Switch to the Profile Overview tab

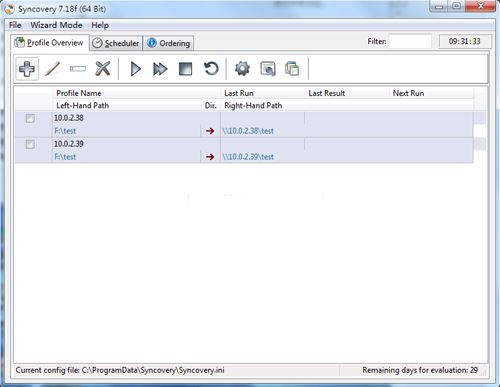tap(50, 43)
